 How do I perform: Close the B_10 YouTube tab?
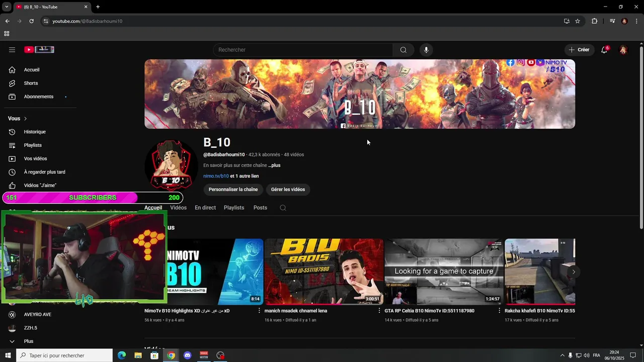pyautogui.click(x=86, y=7)
